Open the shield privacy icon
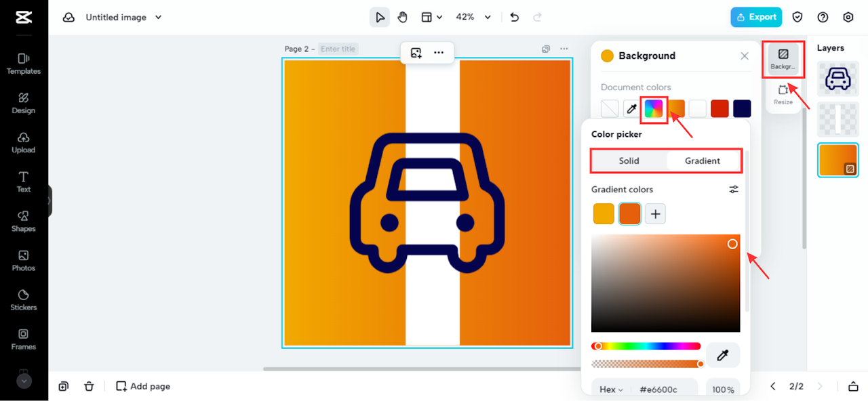Viewport: 868px width, 403px height. tap(797, 17)
